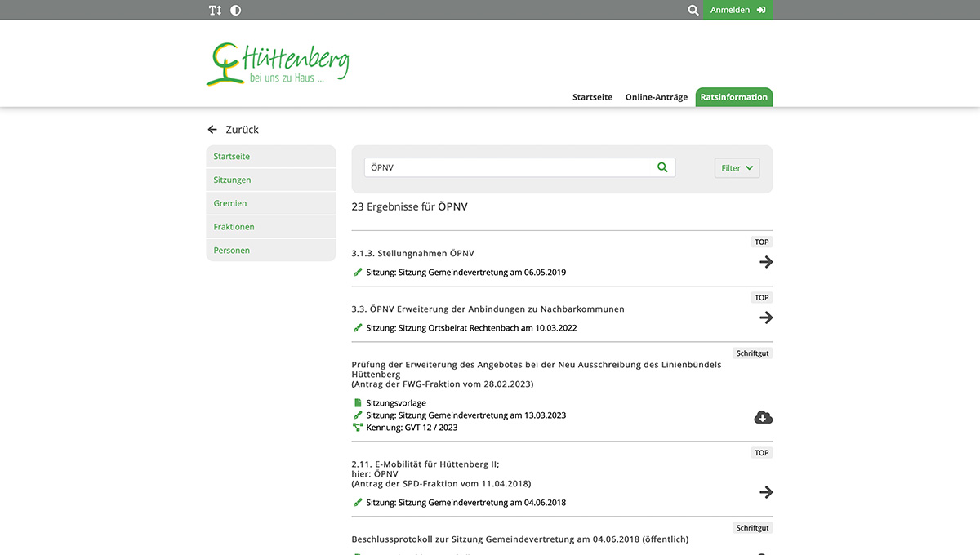The width and height of the screenshot is (980, 555).
Task: Click the green document icon next to Sitzungsvorlage
Action: [x=356, y=402]
